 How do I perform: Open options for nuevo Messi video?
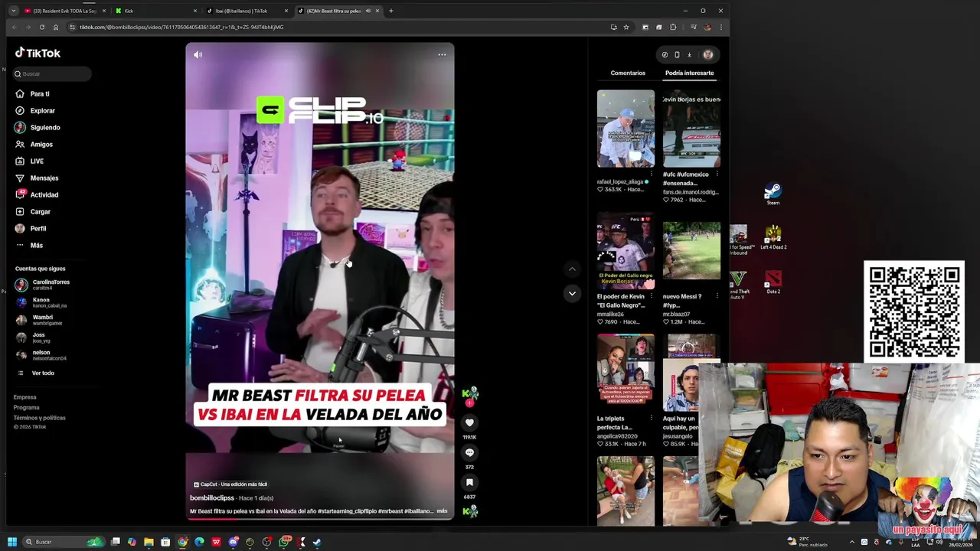[x=717, y=296]
